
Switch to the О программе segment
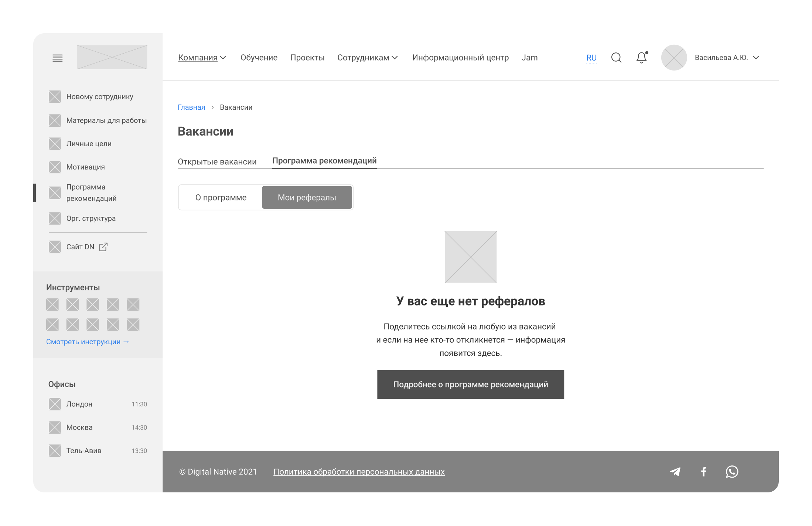coord(221,198)
